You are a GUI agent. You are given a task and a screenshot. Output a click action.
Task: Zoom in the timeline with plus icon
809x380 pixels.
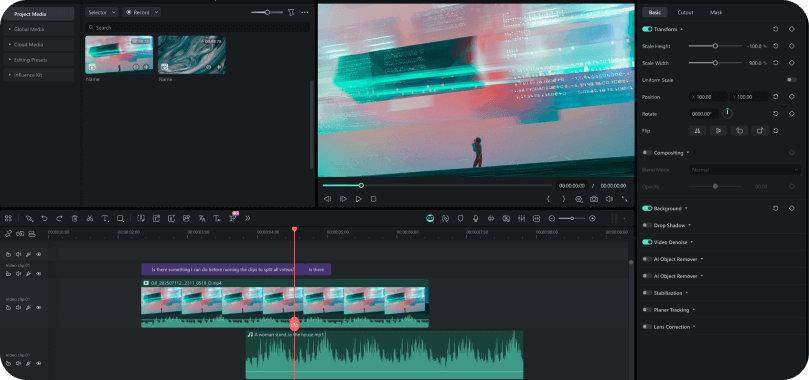pyautogui.click(x=592, y=219)
